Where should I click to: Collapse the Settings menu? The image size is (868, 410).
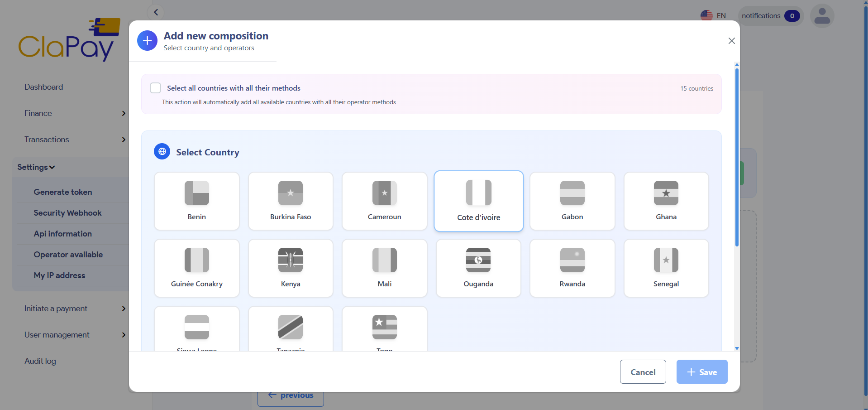[x=36, y=167]
